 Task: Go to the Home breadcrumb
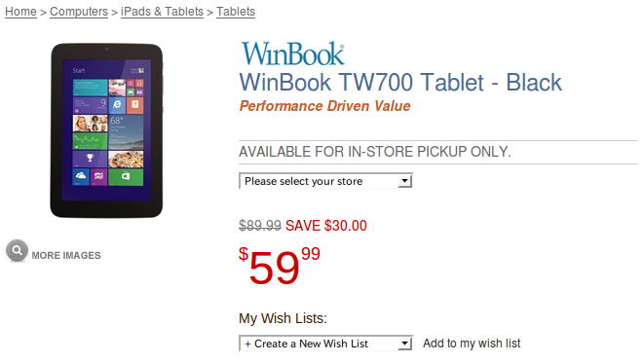click(20, 12)
